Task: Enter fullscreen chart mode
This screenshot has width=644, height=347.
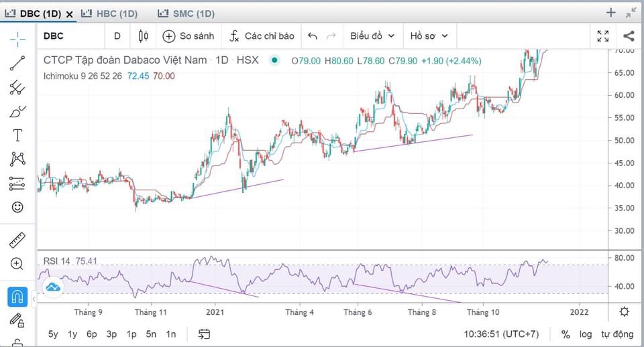Action: pyautogui.click(x=603, y=36)
